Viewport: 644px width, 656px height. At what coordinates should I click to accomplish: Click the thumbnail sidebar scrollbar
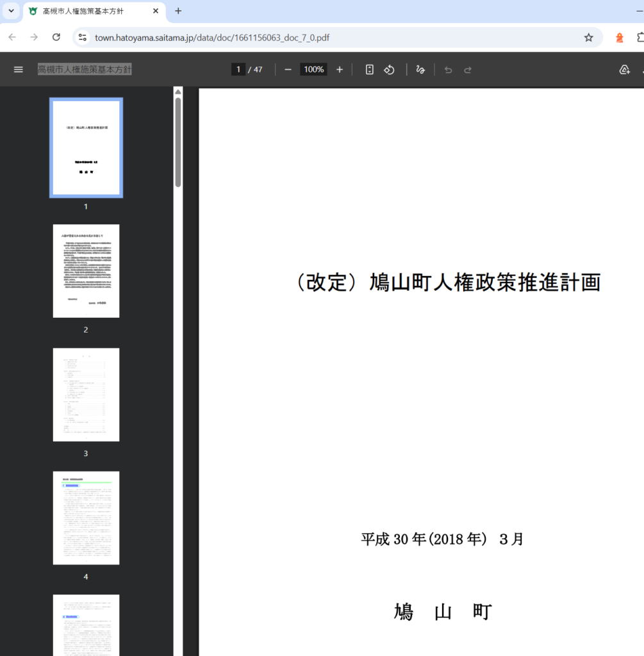click(178, 141)
